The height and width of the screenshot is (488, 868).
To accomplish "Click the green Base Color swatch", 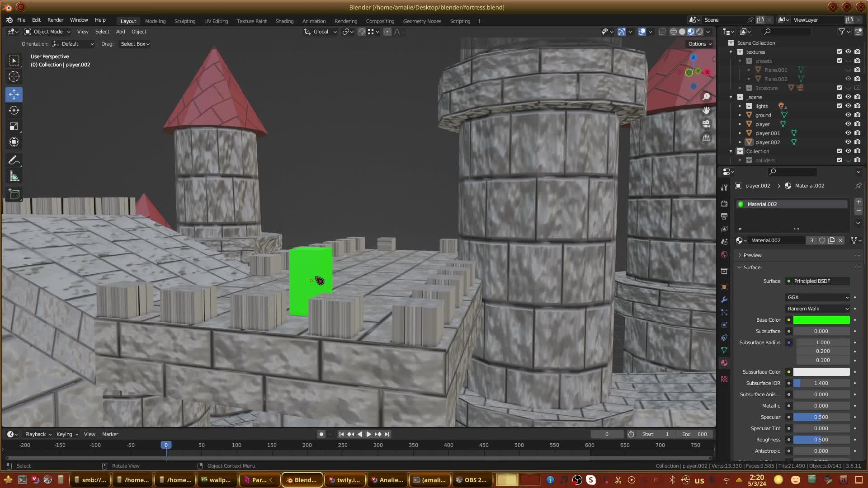I will pyautogui.click(x=821, y=320).
